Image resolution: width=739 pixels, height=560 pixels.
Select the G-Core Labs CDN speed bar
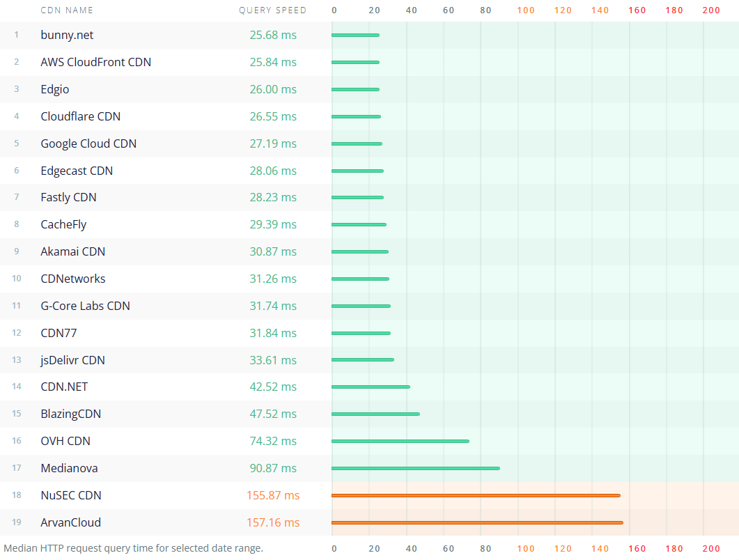pyautogui.click(x=361, y=306)
